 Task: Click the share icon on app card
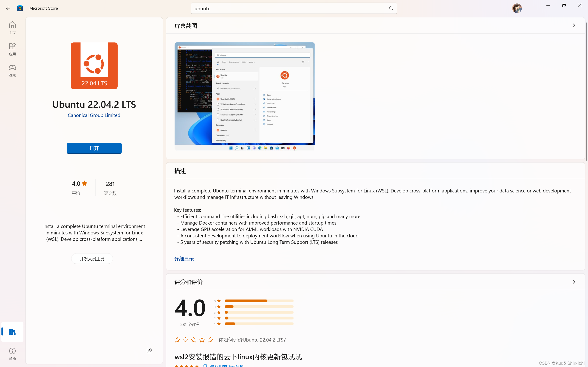pos(149,350)
